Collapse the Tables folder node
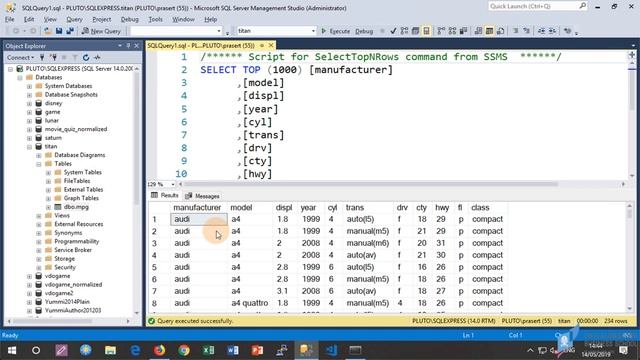The width and height of the screenshot is (640, 360). click(39, 164)
